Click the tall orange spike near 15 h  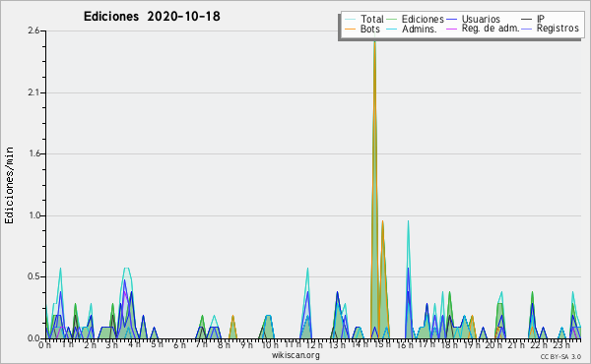(x=374, y=151)
